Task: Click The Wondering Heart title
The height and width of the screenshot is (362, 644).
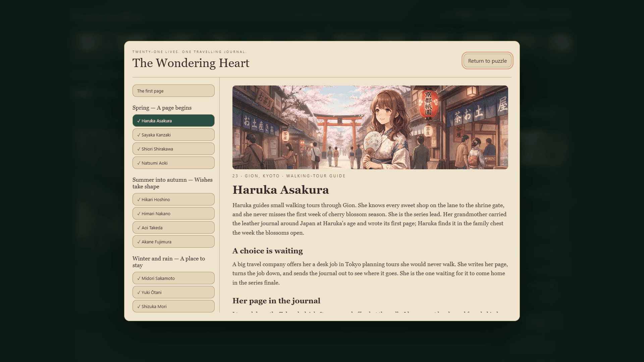Action: tap(191, 63)
